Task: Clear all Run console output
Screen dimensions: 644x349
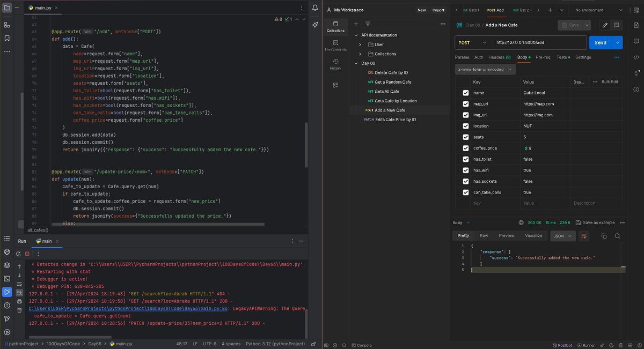Action: [x=19, y=310]
